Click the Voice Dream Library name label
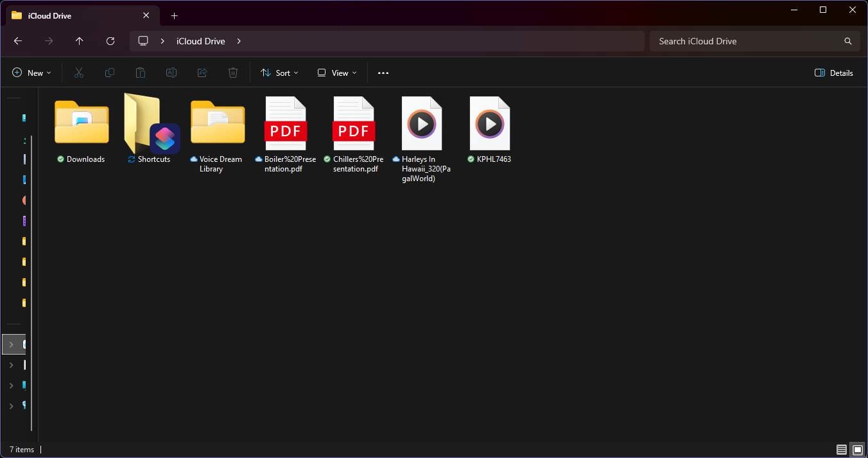Viewport: 868px width, 458px height. tap(221, 164)
